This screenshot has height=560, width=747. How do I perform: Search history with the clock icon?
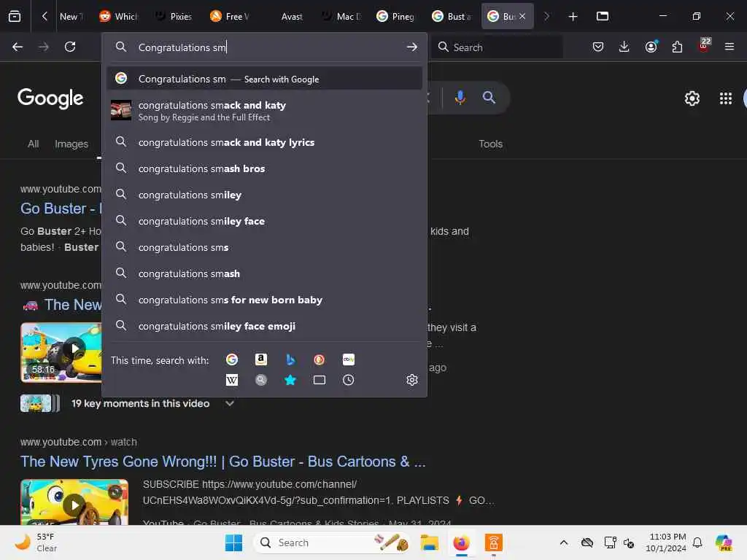point(348,380)
